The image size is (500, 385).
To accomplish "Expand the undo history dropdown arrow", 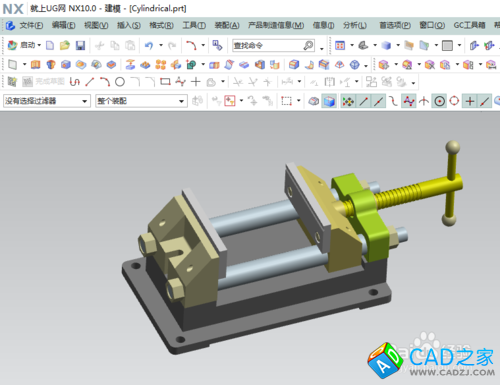I will point(161,45).
